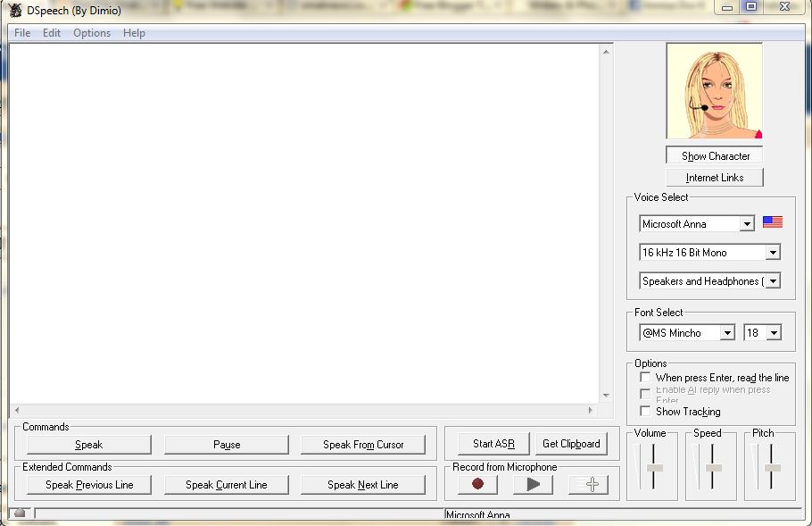Enable 'When press Enter, read the line'
812x526 pixels.
pos(645,377)
